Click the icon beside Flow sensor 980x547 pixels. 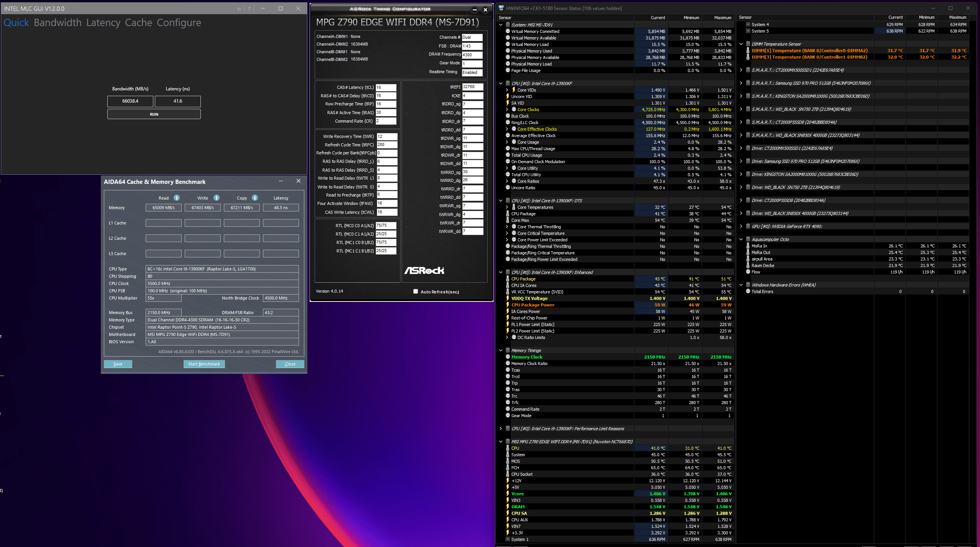(748, 272)
